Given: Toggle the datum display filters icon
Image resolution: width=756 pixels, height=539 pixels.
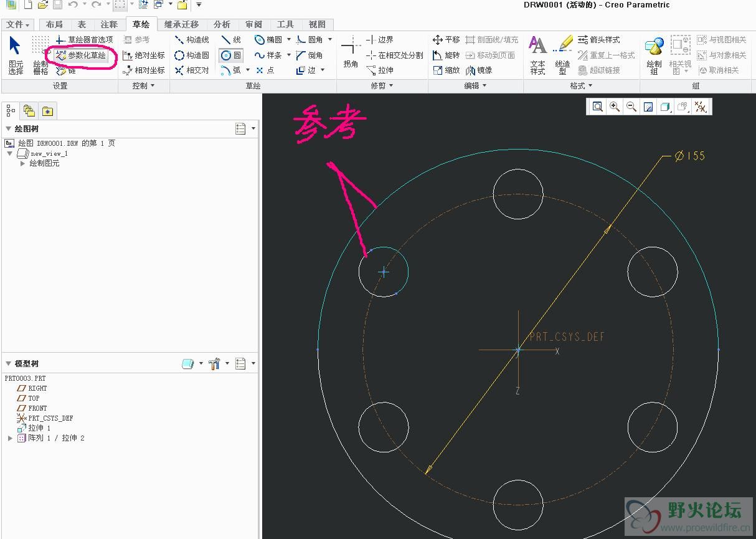Looking at the screenshot, I should pos(701,107).
